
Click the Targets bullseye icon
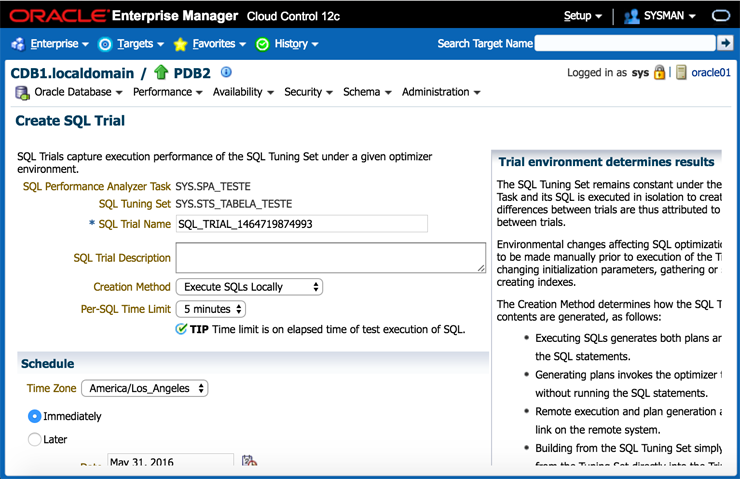[x=105, y=44]
